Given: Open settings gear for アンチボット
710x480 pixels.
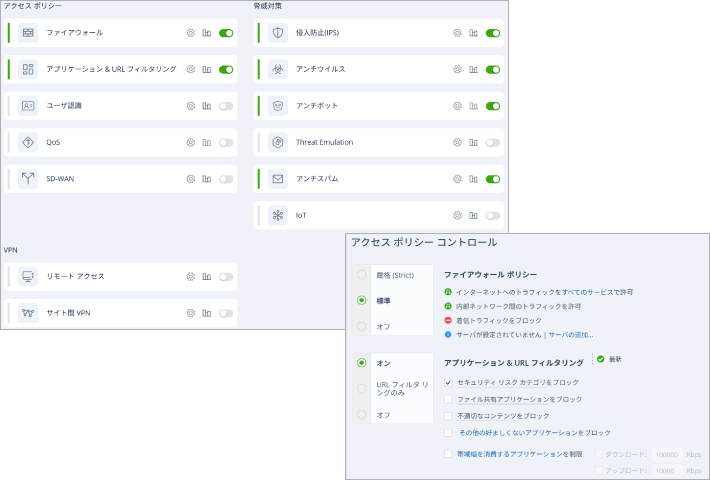Looking at the screenshot, I should 457,106.
